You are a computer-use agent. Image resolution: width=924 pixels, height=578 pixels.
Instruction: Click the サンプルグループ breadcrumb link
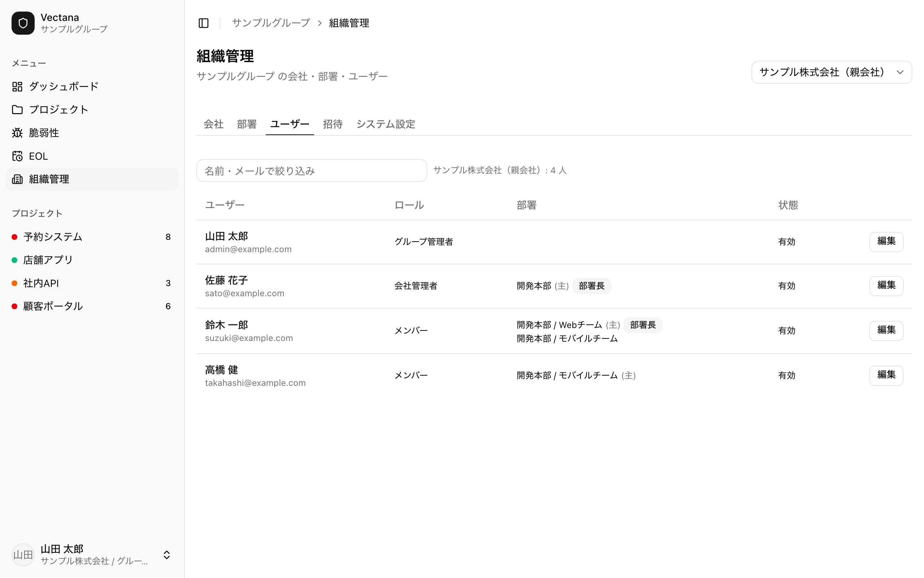pyautogui.click(x=271, y=23)
